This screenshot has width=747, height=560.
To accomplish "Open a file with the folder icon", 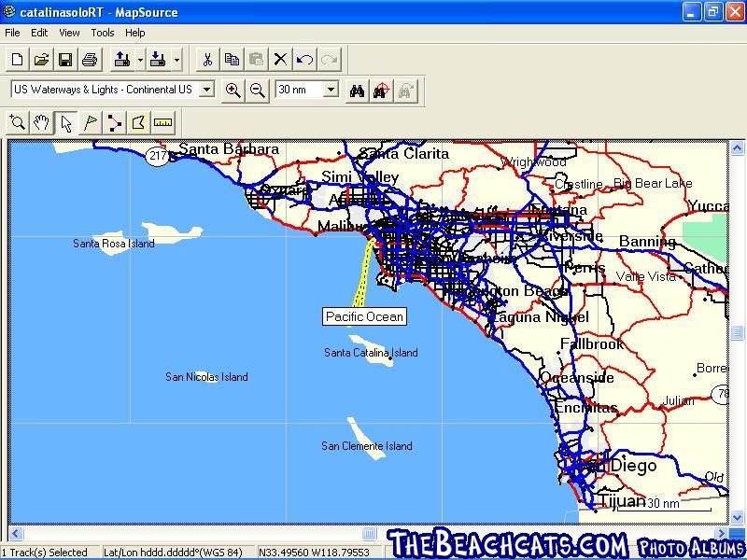I will [41, 60].
